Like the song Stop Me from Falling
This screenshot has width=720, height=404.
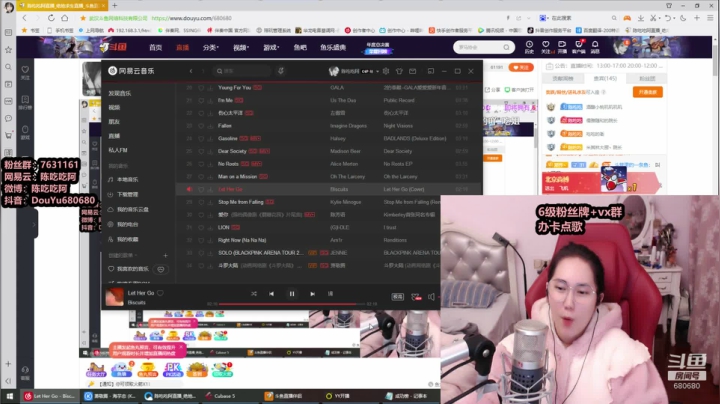(201, 202)
